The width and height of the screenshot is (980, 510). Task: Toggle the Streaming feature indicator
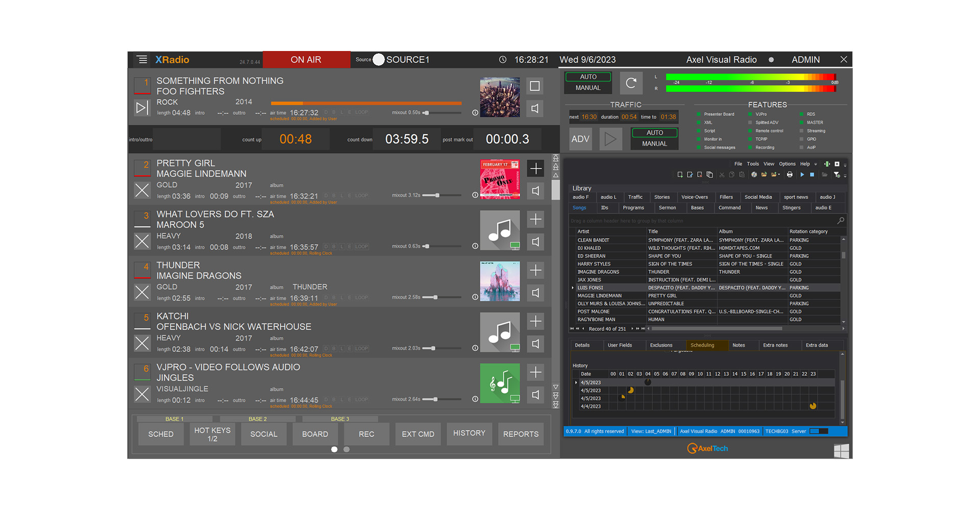click(x=802, y=131)
